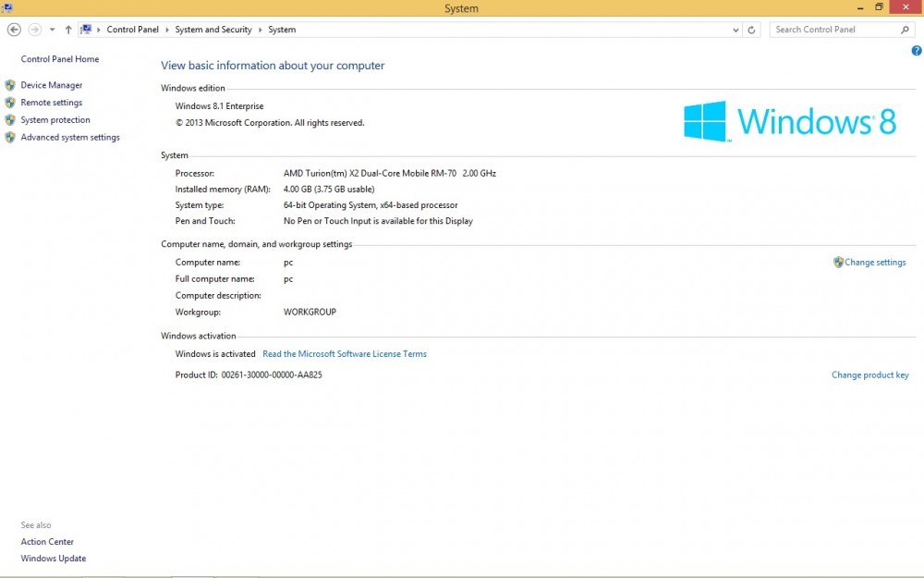Click the search magnifier icon

(906, 30)
